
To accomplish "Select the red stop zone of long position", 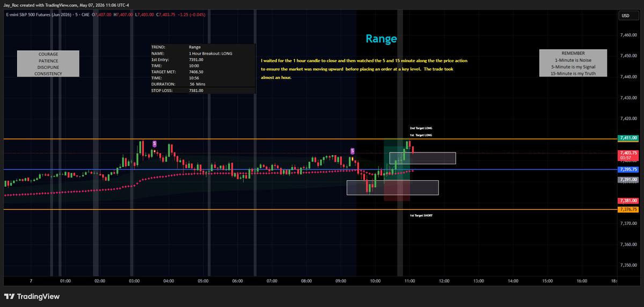I will (x=397, y=190).
